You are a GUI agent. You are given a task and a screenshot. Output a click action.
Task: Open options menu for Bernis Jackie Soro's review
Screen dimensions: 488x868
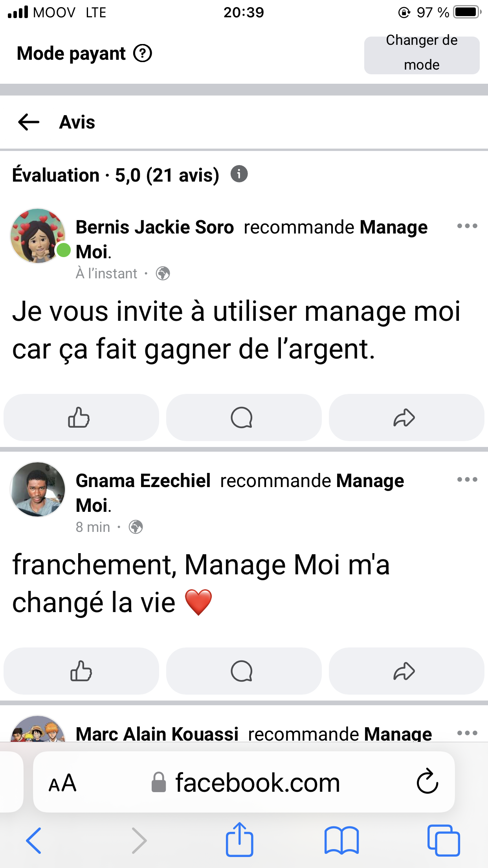pos(467,226)
